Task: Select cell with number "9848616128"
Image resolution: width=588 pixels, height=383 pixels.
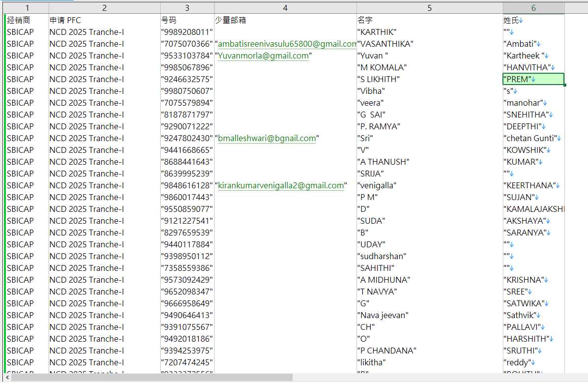Action: click(187, 185)
